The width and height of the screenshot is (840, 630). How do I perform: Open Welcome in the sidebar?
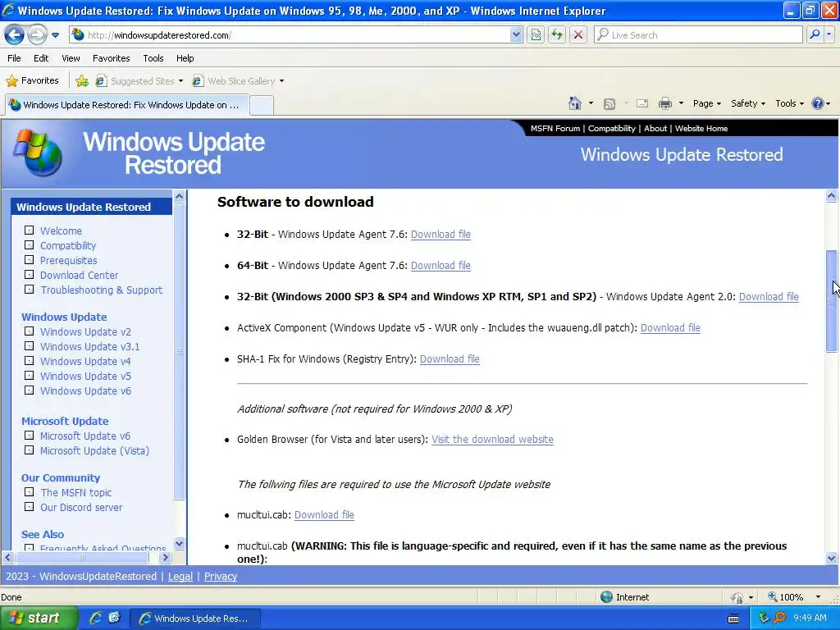(x=61, y=231)
